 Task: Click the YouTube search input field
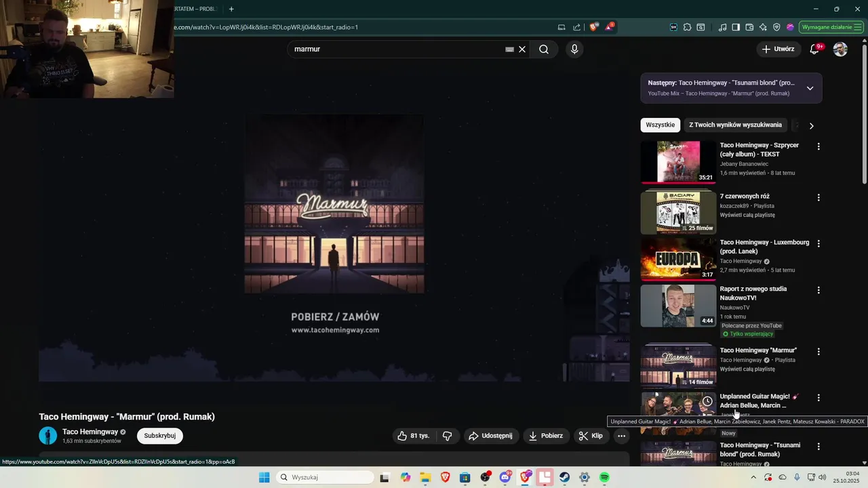397,49
